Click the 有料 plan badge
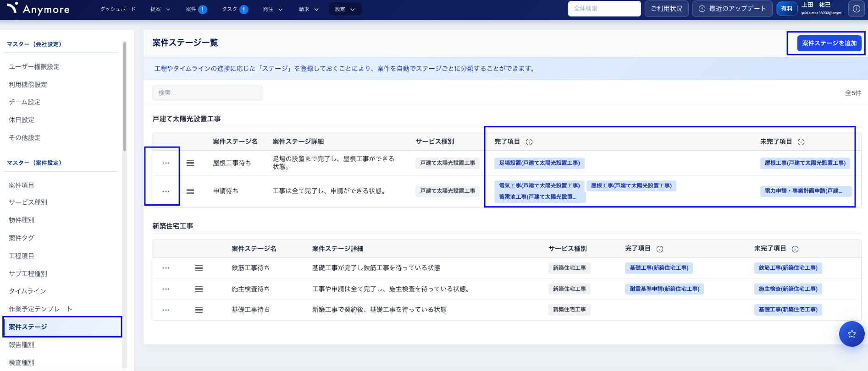The image size is (868, 371). click(x=787, y=9)
